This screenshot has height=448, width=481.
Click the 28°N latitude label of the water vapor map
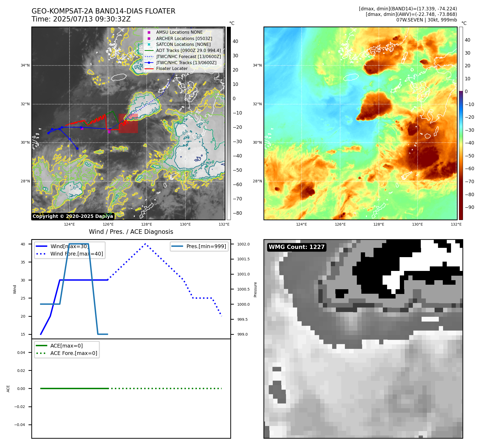click(x=257, y=181)
